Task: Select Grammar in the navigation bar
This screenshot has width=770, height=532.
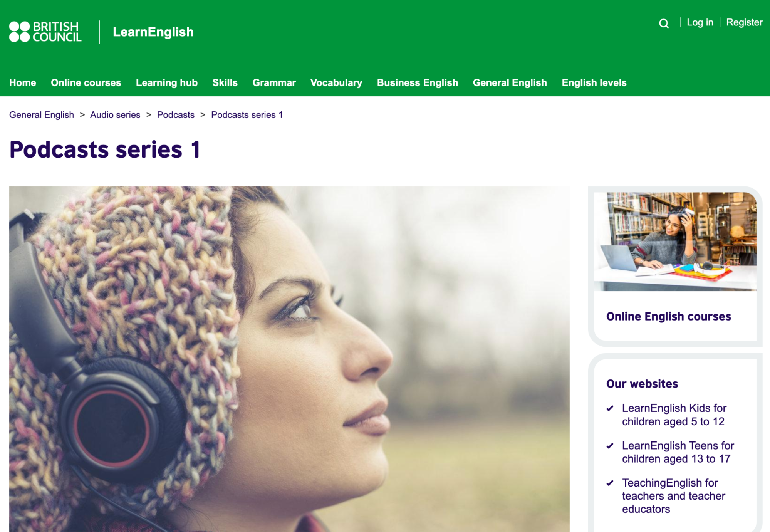Action: 274,83
